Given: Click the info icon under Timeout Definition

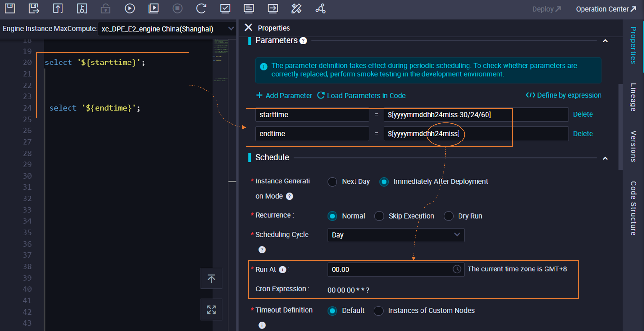Looking at the screenshot, I should click(x=262, y=325).
